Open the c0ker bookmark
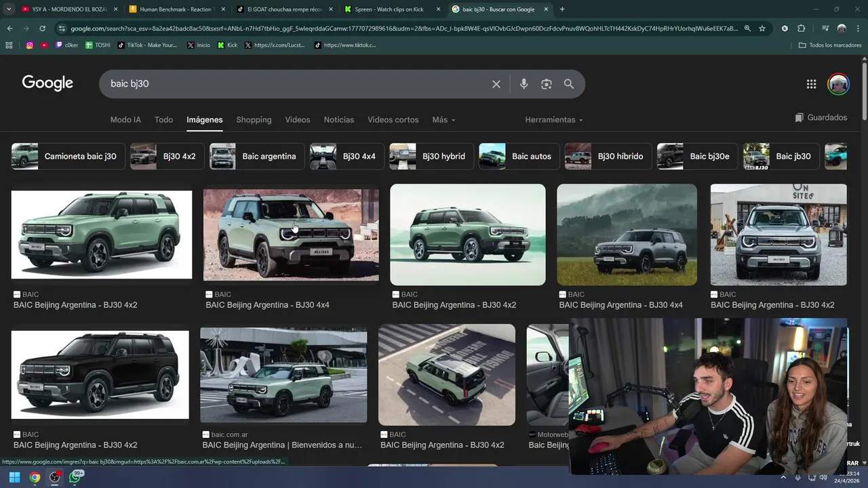This screenshot has height=488, width=868. 67,45
